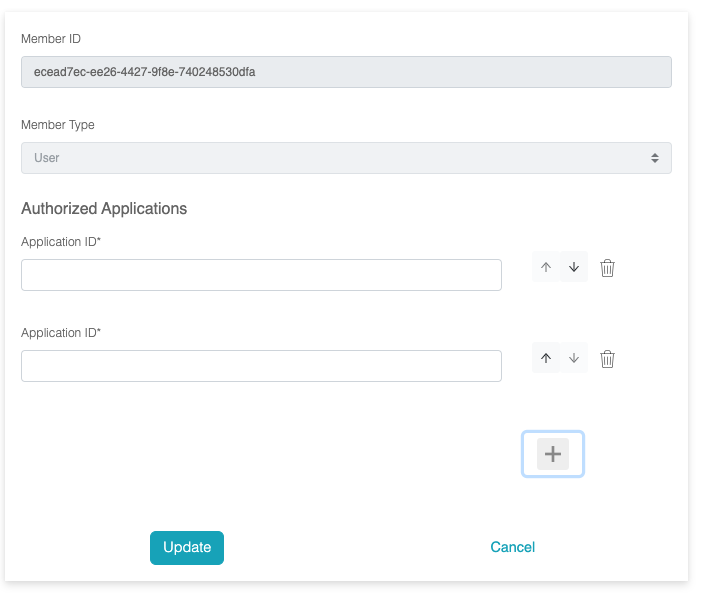Open the Member Type select showing User
701x595 pixels.
coord(346,158)
